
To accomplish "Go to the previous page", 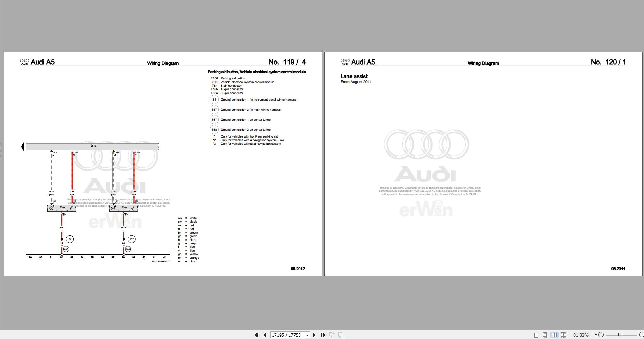I will tap(265, 335).
